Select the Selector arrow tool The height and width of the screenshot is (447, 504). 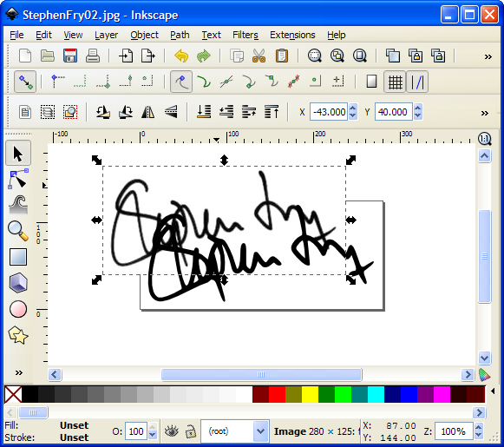tap(18, 154)
